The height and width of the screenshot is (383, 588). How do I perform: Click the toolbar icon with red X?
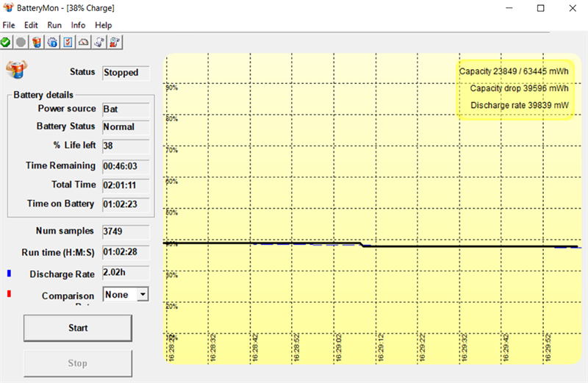coord(115,42)
